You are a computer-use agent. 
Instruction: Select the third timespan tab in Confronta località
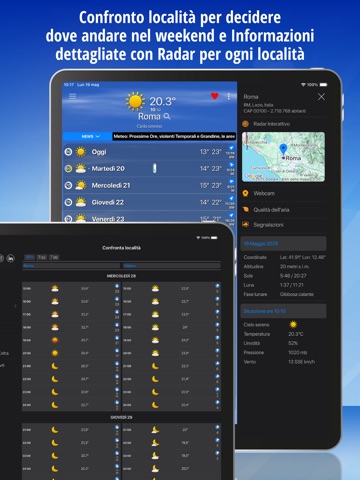pyautogui.click(x=54, y=257)
